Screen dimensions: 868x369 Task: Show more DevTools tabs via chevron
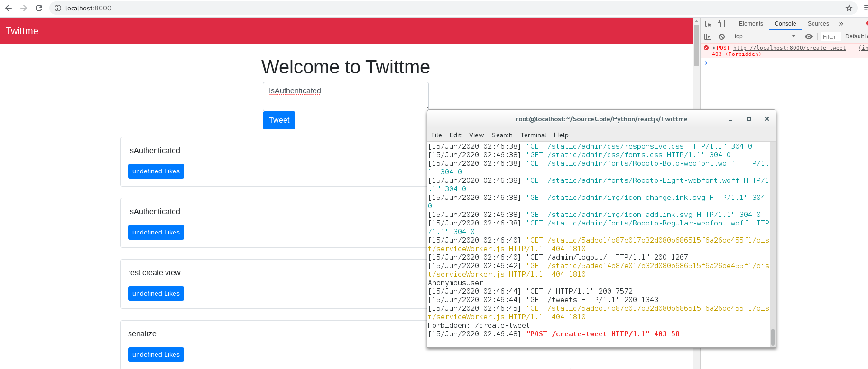(x=841, y=24)
